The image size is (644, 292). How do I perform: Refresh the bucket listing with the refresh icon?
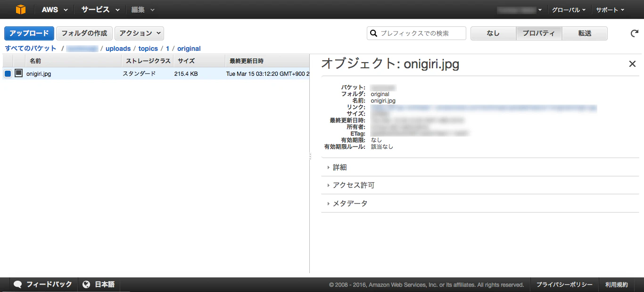pyautogui.click(x=635, y=33)
